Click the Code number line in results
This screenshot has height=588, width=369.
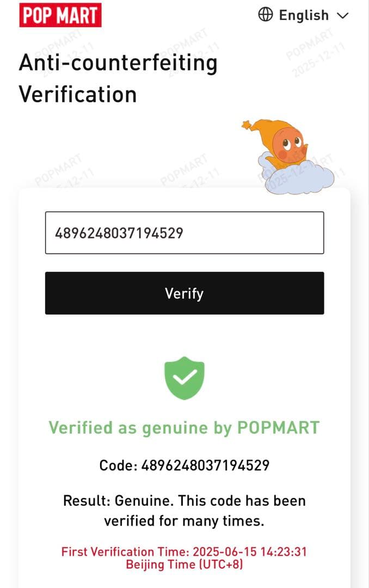(x=184, y=465)
